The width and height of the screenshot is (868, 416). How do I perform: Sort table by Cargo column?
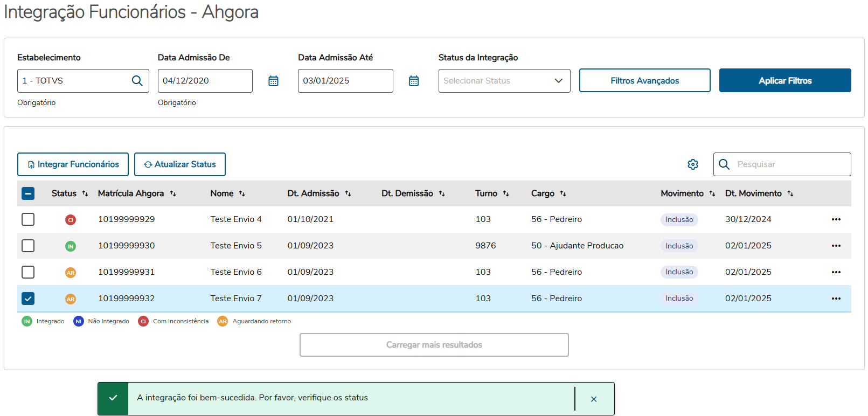click(x=563, y=193)
